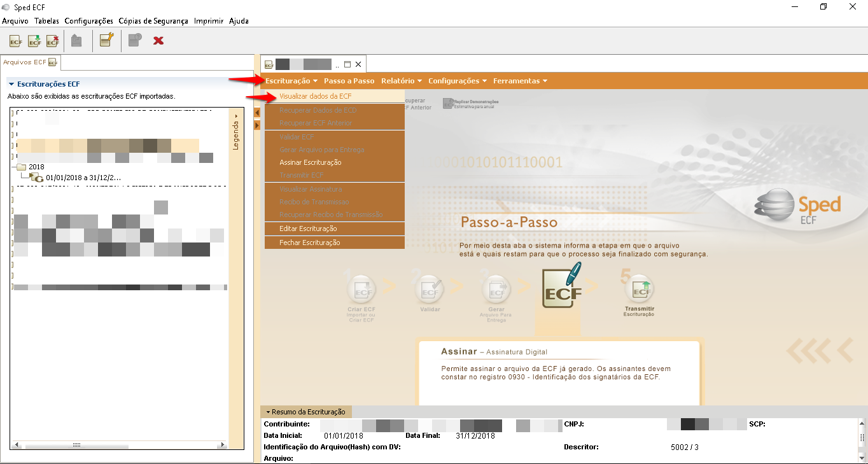
Task: Open the top Configurações menu
Action: coord(89,21)
